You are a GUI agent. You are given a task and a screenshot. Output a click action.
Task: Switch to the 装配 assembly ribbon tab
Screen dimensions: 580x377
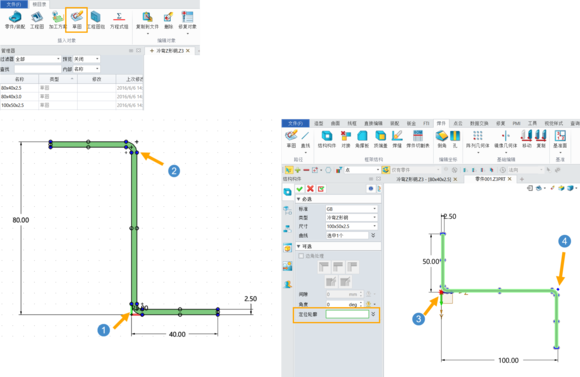tap(394, 123)
